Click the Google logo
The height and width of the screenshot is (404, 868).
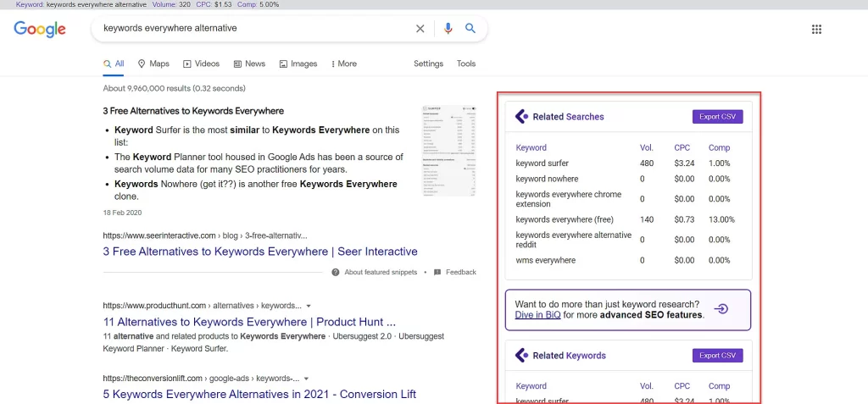(x=40, y=29)
